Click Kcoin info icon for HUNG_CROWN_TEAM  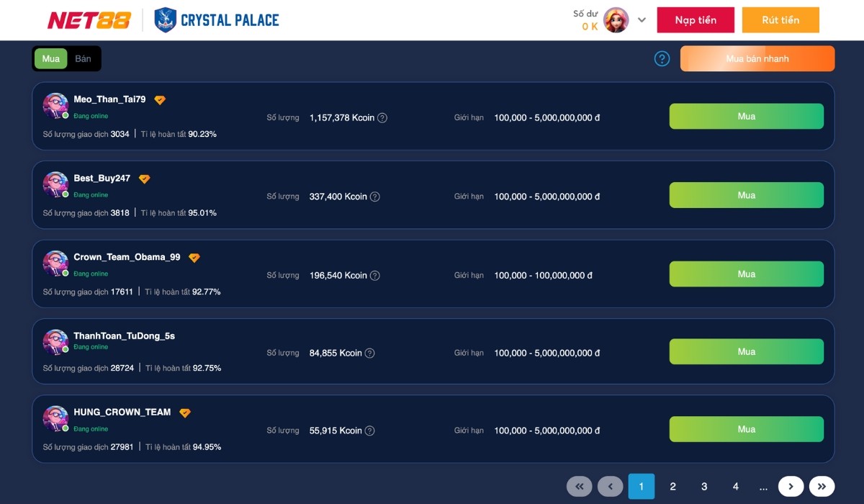tap(369, 431)
